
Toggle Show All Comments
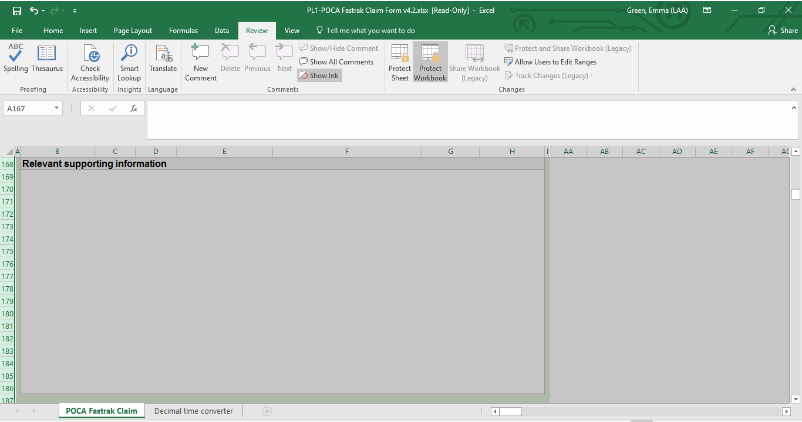336,62
